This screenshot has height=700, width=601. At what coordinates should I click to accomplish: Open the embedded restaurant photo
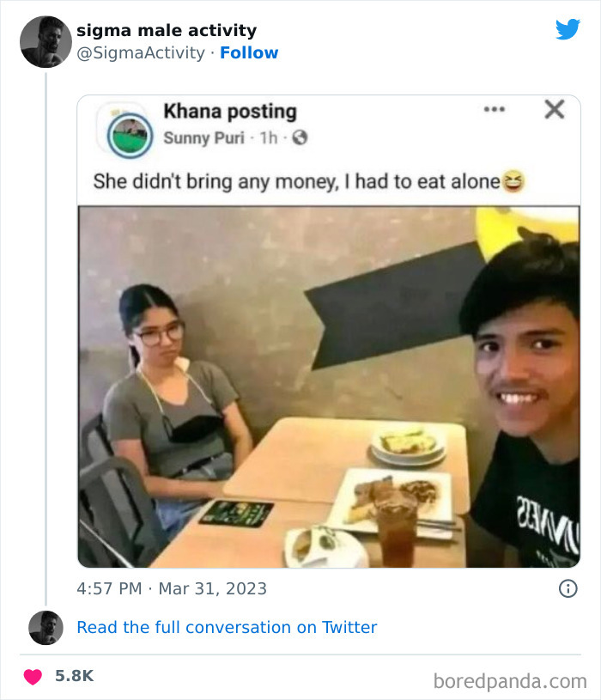pos(329,387)
